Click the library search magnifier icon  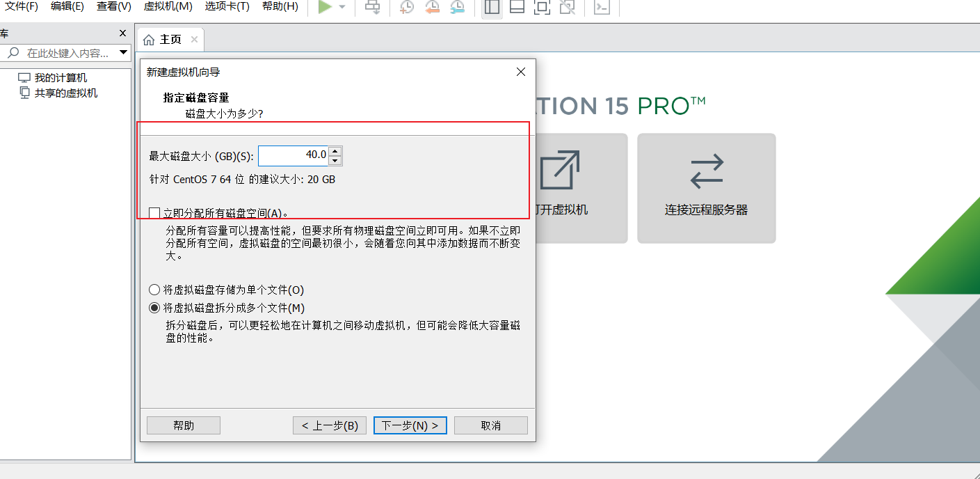pos(13,53)
